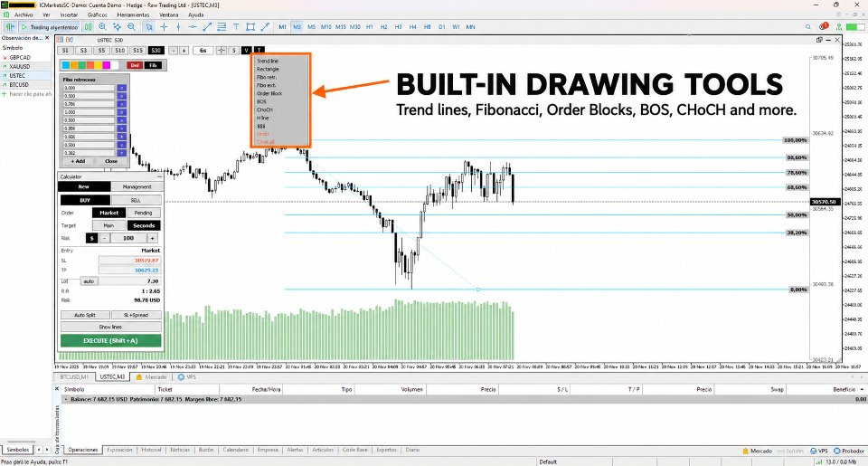Toggle the V button in panel toolbar
Viewport: 868px width, 466px height.
coord(246,51)
